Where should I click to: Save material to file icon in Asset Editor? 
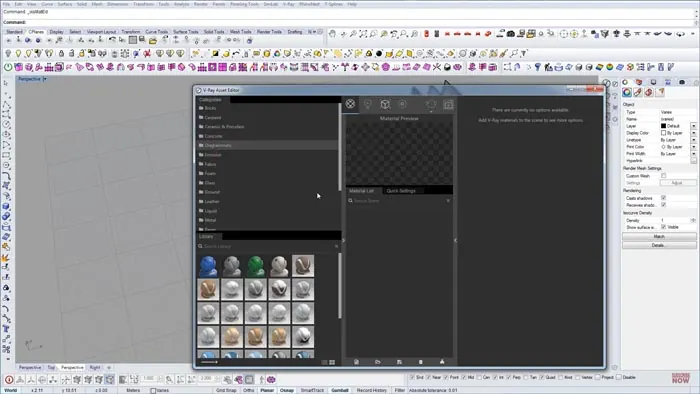coord(399,362)
